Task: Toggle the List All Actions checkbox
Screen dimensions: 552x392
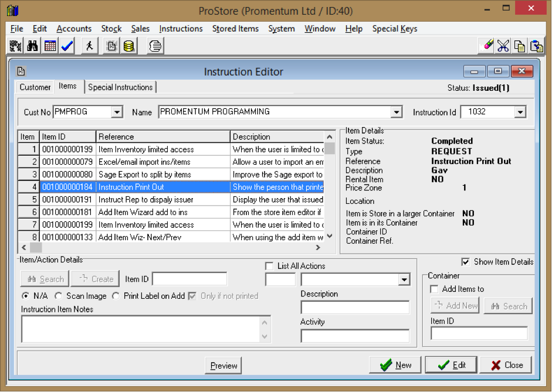Action: pyautogui.click(x=270, y=266)
